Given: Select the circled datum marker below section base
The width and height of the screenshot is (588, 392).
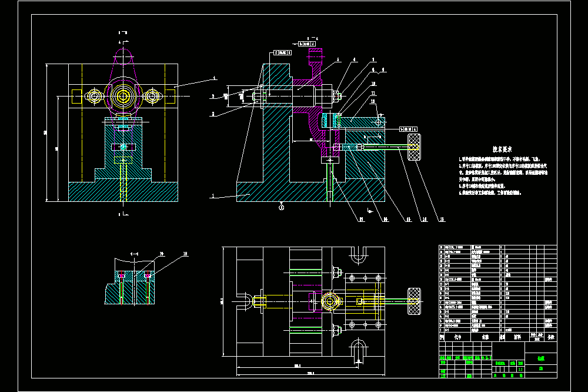Looking at the screenshot, I should tap(281, 207).
